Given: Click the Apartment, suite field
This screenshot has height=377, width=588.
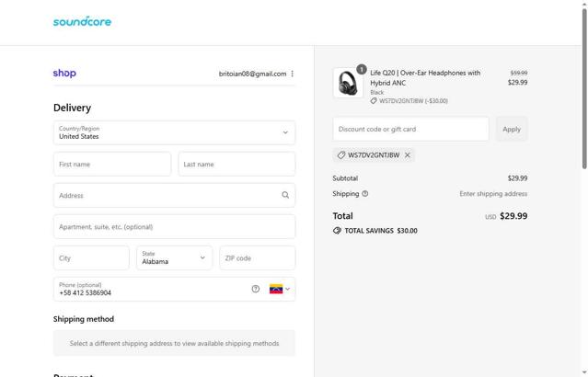Looking at the screenshot, I should click(x=174, y=227).
